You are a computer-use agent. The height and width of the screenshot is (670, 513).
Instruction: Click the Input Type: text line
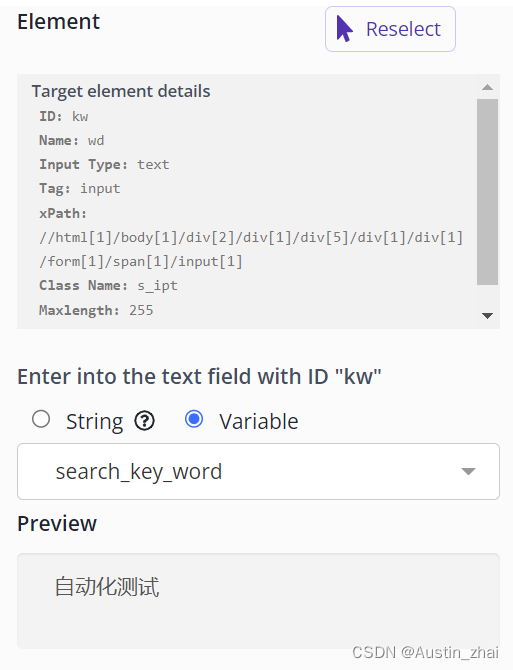point(104,165)
